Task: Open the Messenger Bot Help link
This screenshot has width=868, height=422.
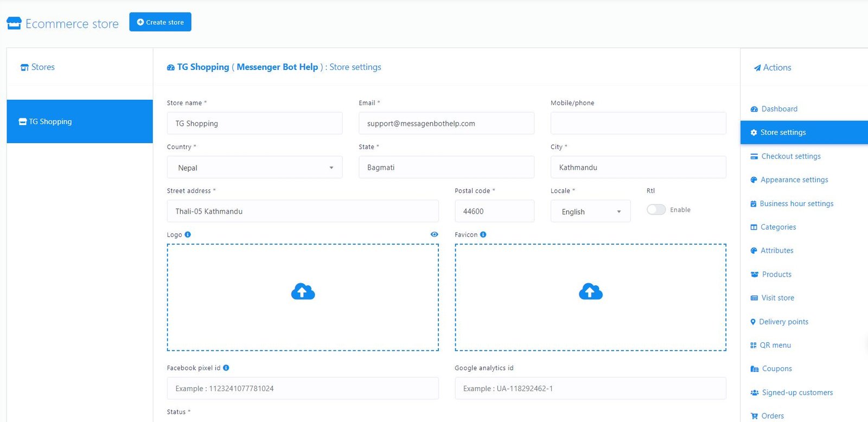Action: click(x=277, y=67)
